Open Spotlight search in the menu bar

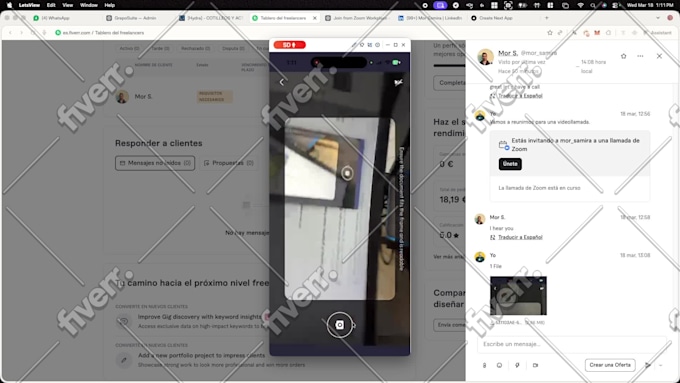(x=593, y=5)
